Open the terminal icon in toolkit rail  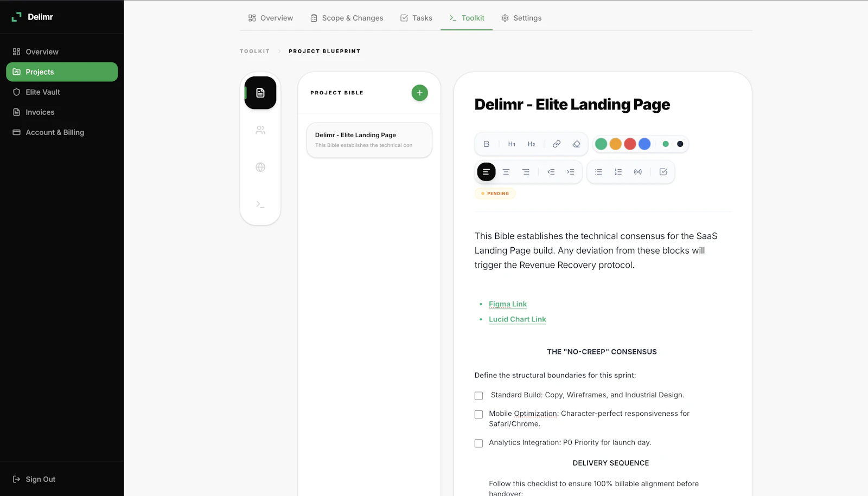point(260,204)
